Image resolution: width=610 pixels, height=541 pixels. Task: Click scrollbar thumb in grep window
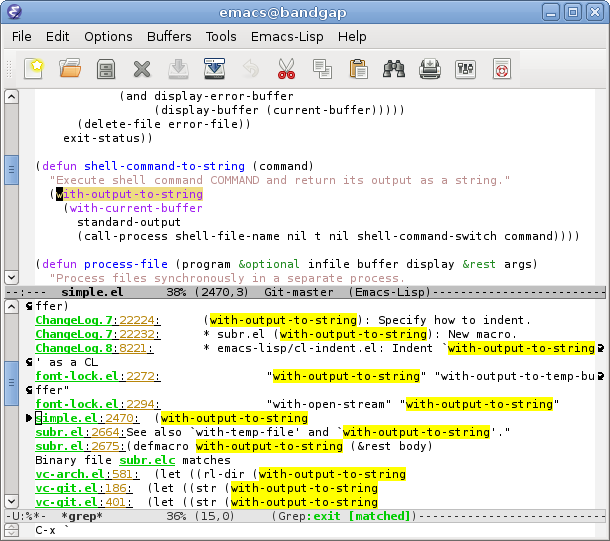click(x=11, y=383)
